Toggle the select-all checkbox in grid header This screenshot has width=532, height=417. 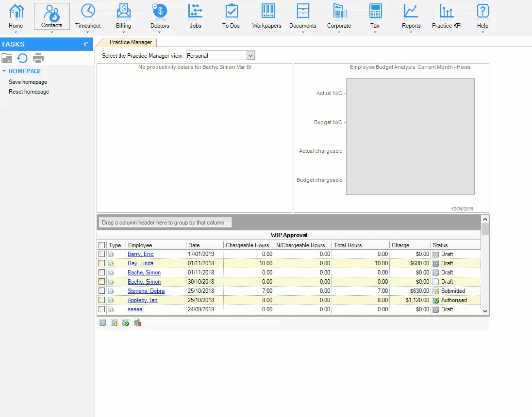pos(101,245)
